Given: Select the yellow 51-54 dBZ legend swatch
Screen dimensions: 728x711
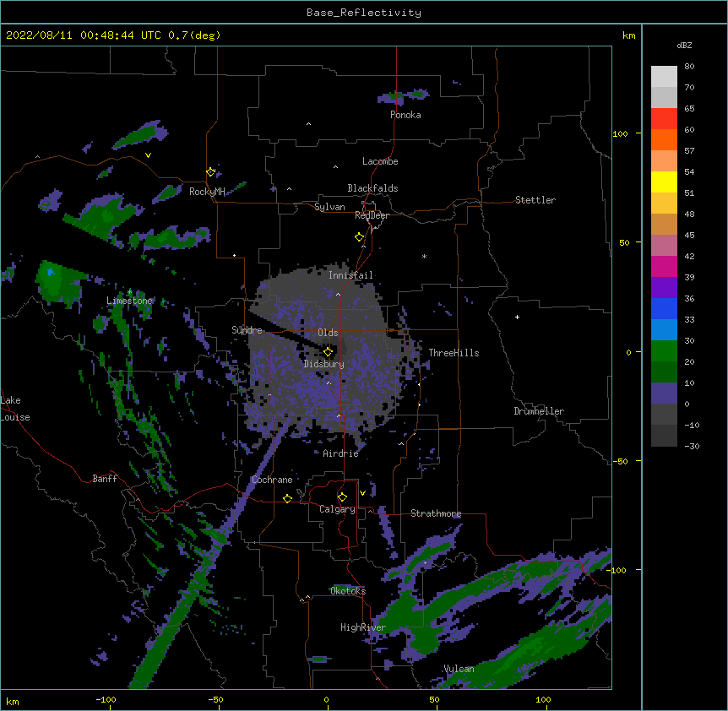Looking at the screenshot, I should (664, 182).
